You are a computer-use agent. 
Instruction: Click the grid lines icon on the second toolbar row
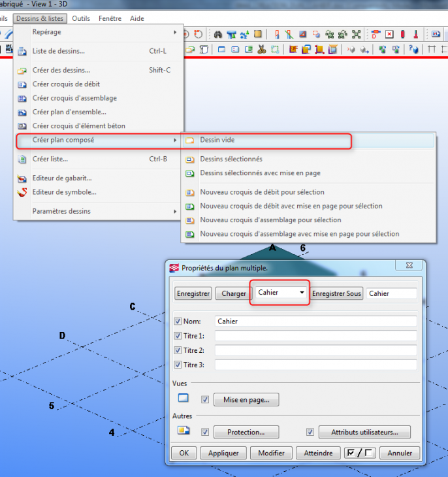[x=432, y=49]
